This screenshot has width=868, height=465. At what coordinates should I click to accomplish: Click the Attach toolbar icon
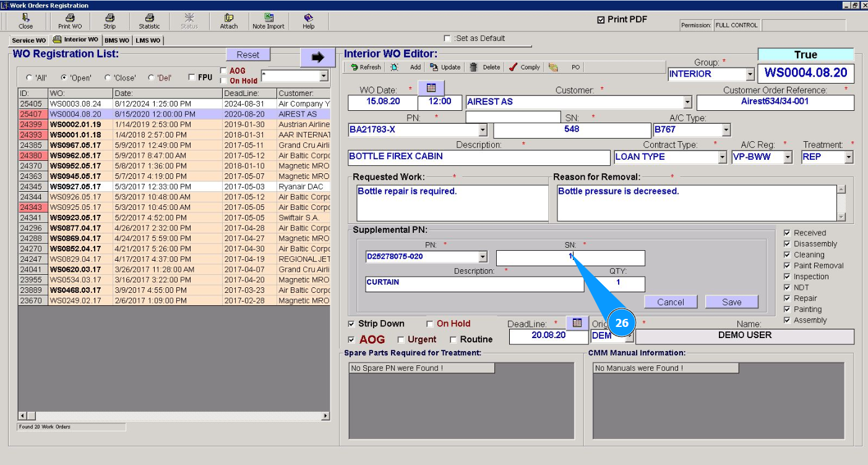tap(229, 21)
